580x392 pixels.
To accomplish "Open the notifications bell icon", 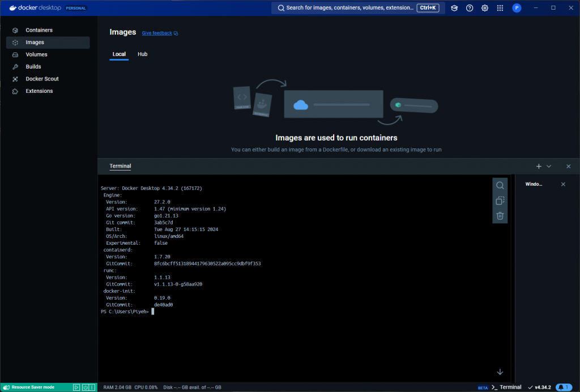I will (564, 387).
